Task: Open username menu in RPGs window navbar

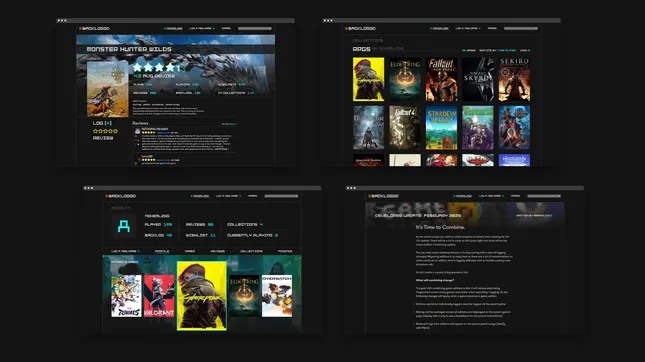Action: (x=439, y=28)
